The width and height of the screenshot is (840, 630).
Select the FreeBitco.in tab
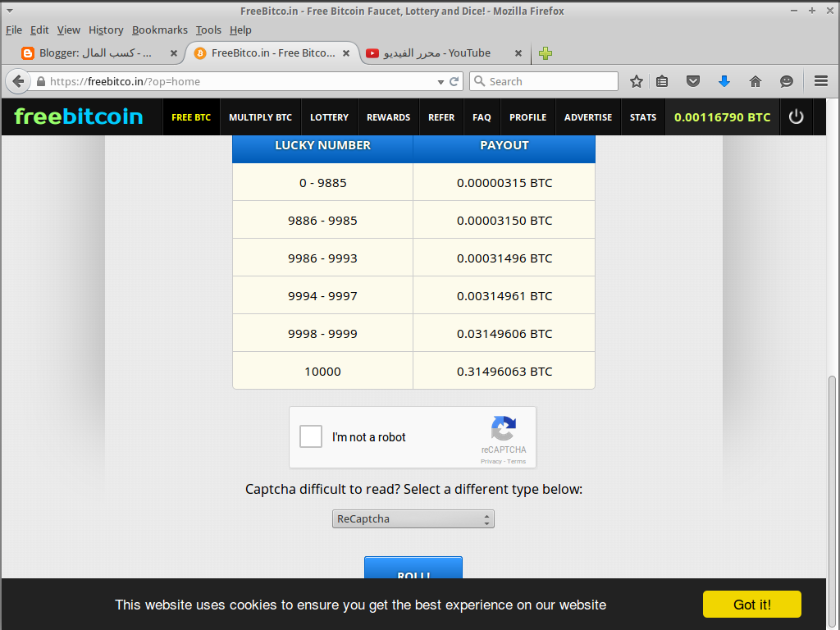pos(272,53)
